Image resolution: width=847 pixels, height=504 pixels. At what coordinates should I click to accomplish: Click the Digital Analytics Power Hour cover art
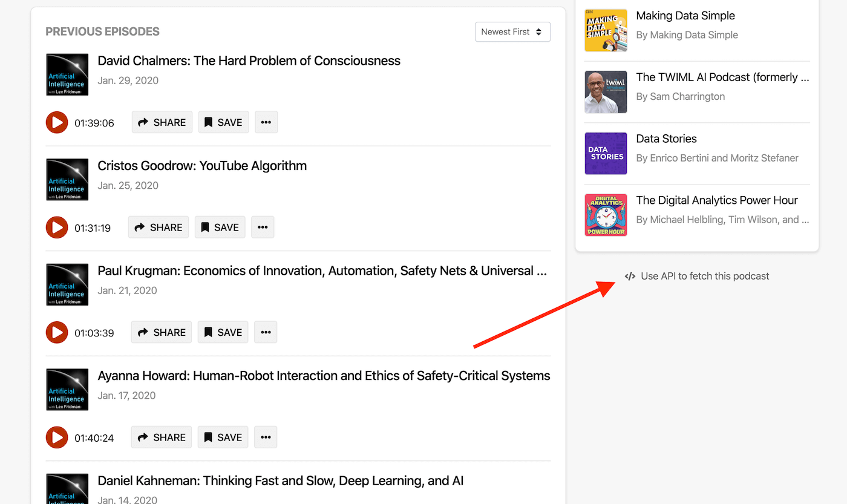pyautogui.click(x=606, y=215)
